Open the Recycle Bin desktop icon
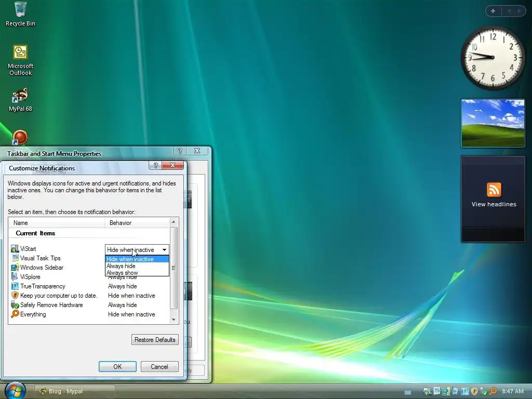Screen dimensions: 532x399 point(20,14)
